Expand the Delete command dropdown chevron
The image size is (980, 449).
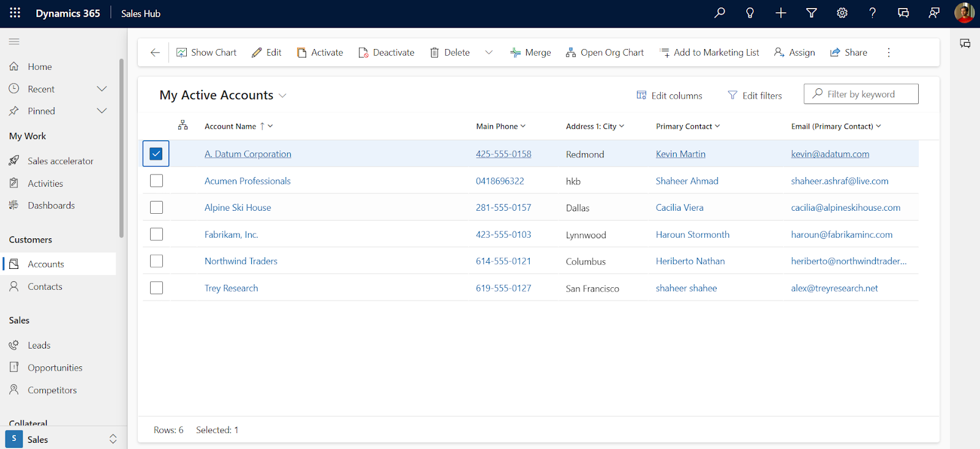click(489, 53)
